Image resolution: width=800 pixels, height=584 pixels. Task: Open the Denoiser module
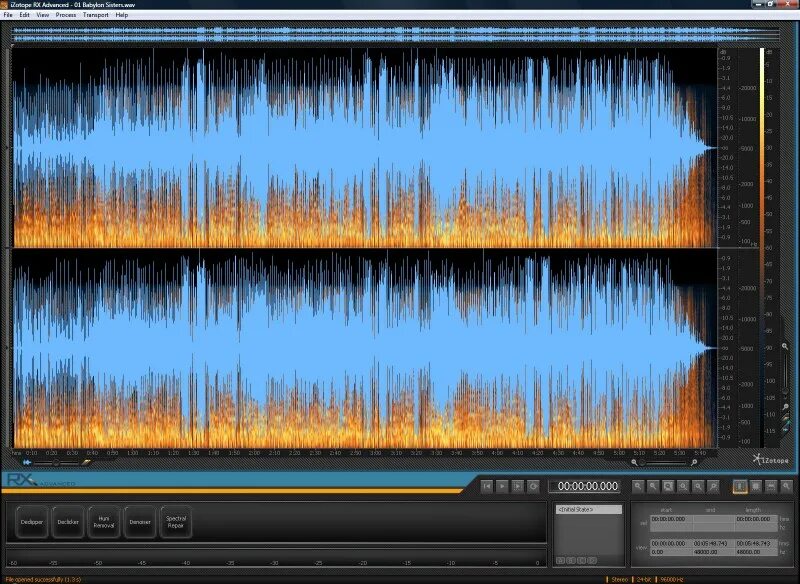click(140, 522)
